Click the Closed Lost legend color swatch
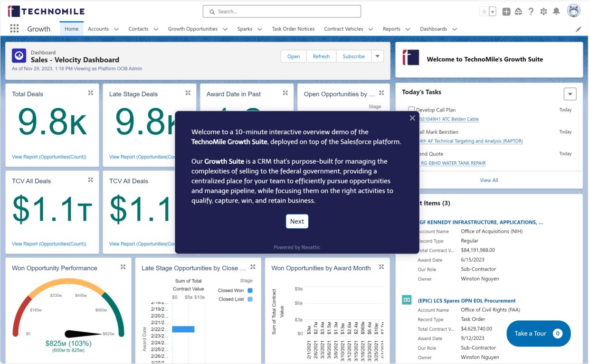The image size is (589, 364). [250, 299]
